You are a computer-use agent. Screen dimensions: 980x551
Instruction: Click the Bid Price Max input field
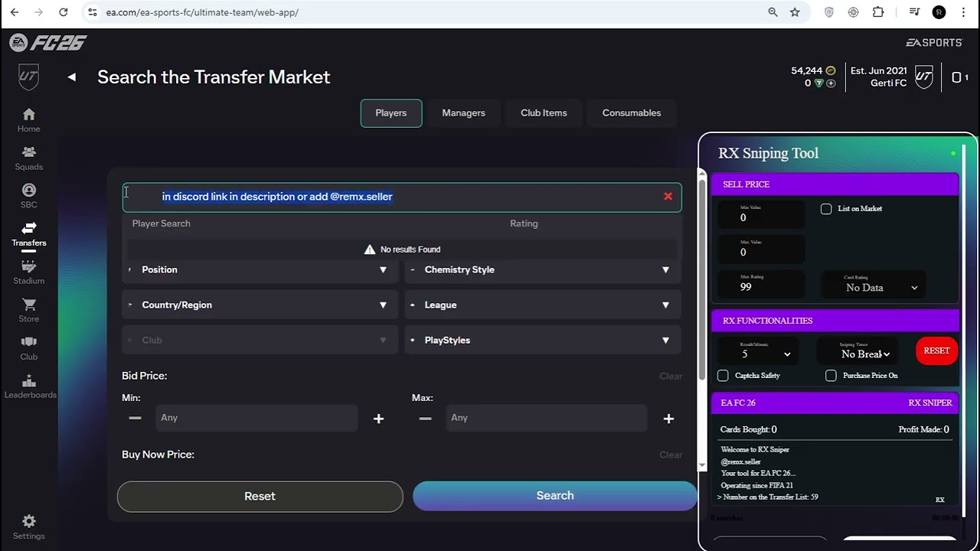coord(547,418)
